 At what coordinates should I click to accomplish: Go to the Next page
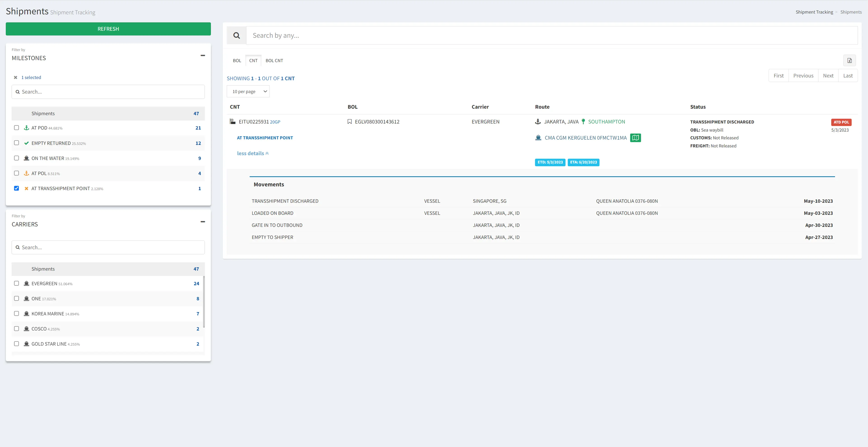(828, 76)
